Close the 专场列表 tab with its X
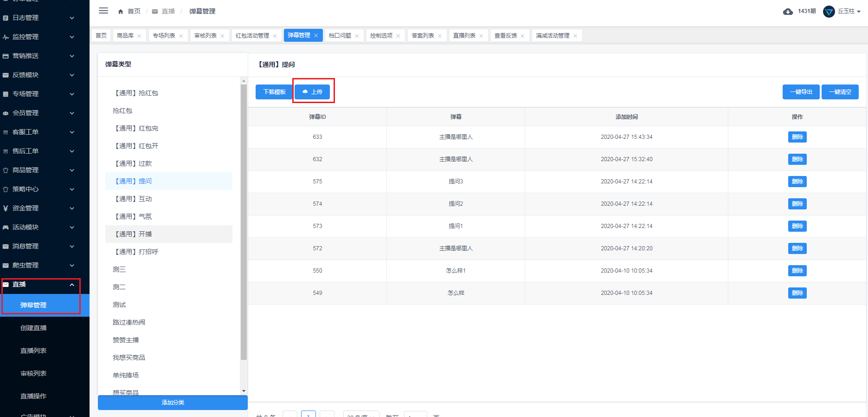Viewport: 868px width, 417px height. pyautogui.click(x=181, y=36)
